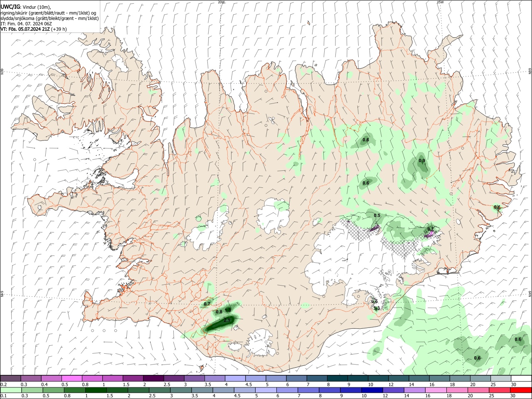532x399 pixels.
Task: Click the 'UWC/IG: Vindur (10m)' title text
Action: pos(26,7)
